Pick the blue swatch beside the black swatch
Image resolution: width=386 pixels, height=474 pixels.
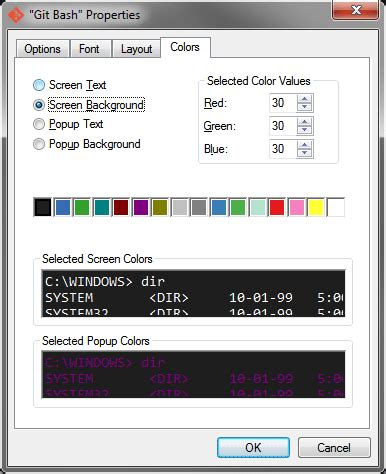(62, 207)
